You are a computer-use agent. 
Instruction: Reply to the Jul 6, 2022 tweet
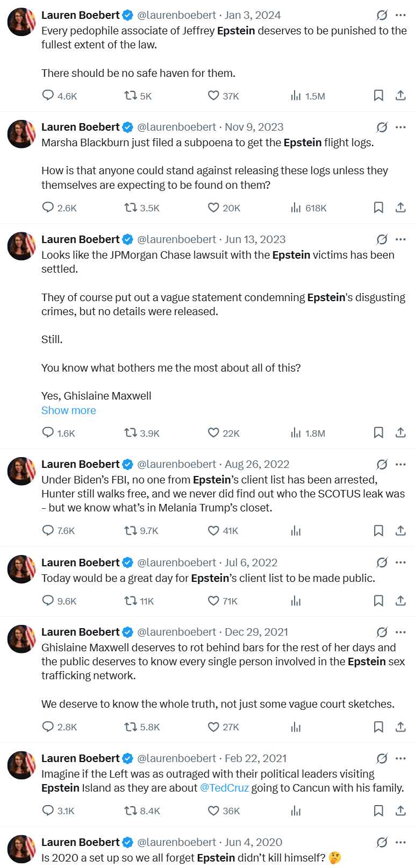pyautogui.click(x=48, y=601)
